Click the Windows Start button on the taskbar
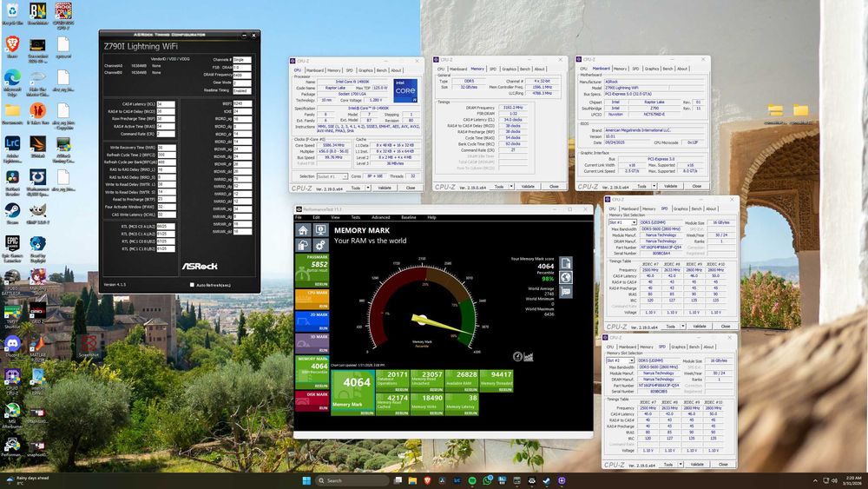Image resolution: width=868 pixels, height=489 pixels. [x=306, y=480]
